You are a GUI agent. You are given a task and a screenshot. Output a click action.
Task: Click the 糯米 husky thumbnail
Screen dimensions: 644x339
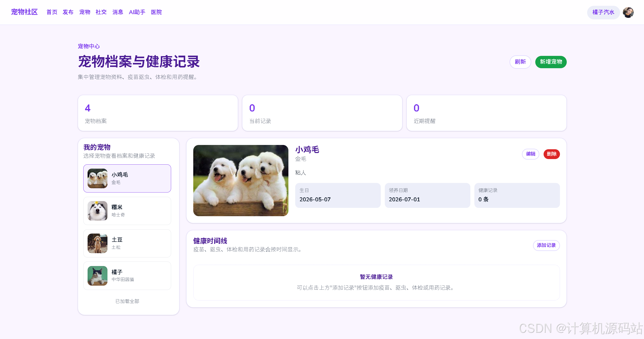tap(97, 211)
